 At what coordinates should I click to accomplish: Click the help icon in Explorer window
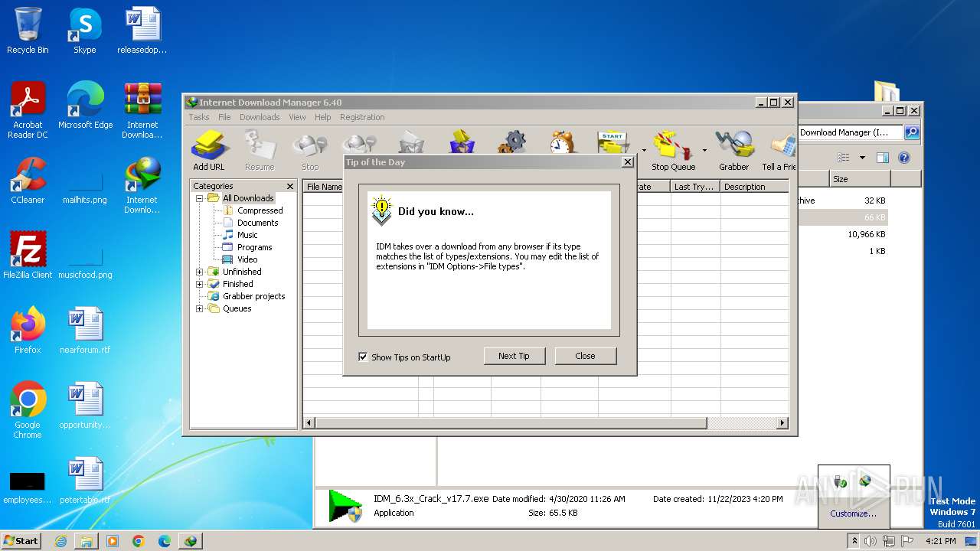pos(903,158)
